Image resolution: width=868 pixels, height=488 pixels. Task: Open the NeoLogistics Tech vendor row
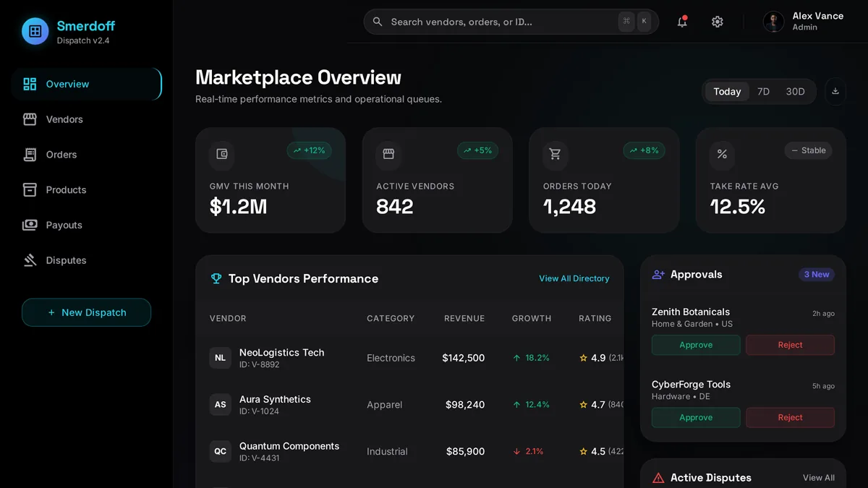(409, 358)
